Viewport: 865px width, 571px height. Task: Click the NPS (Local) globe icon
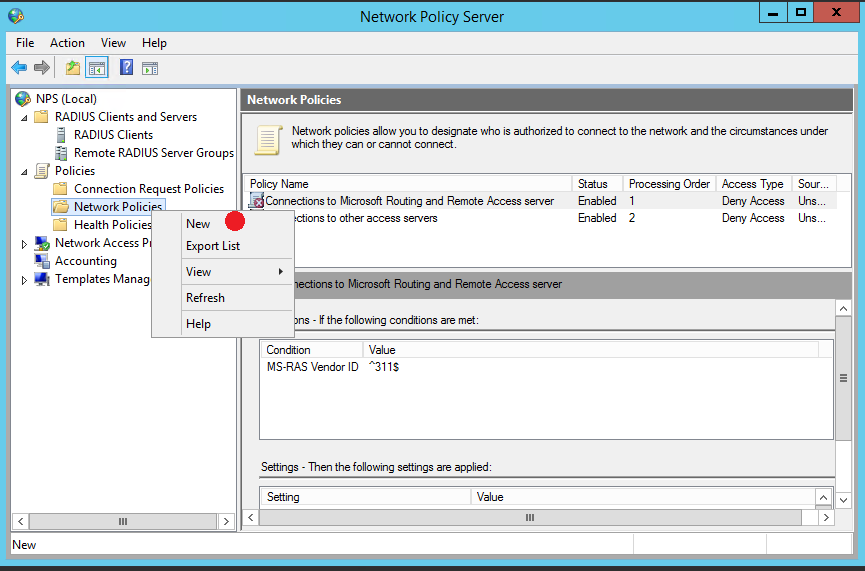tap(23, 99)
